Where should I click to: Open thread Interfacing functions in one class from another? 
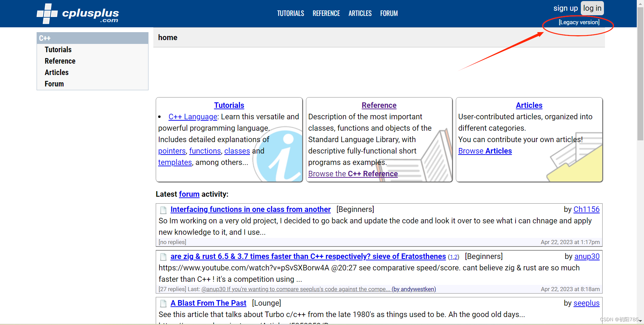251,210
